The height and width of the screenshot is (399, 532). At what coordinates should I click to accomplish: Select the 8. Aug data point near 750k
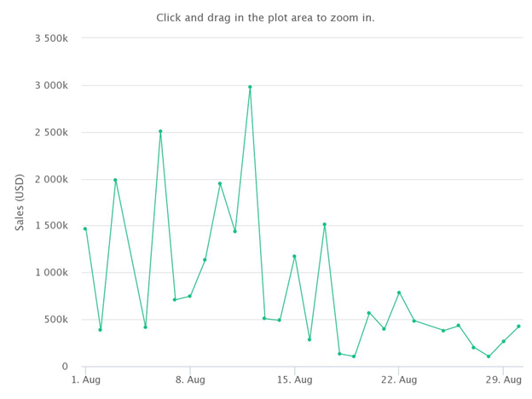[x=189, y=296]
